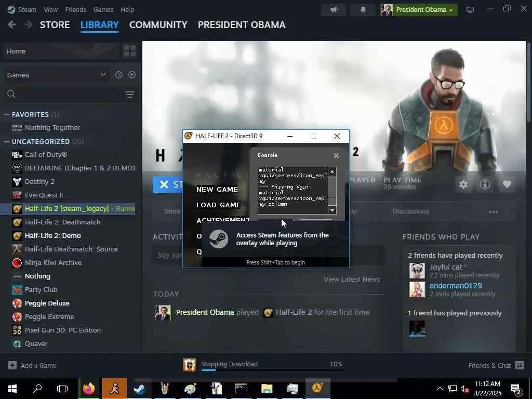Click console scrollbar down arrow
Screen dimensions: 532x399
click(332, 210)
